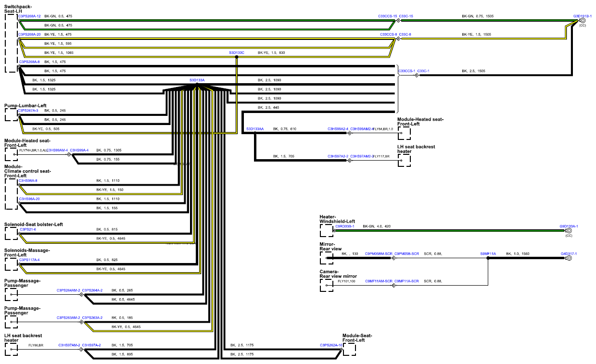Follow connector link C3PS267A-3
This screenshot has height=364, width=596.
[28, 111]
